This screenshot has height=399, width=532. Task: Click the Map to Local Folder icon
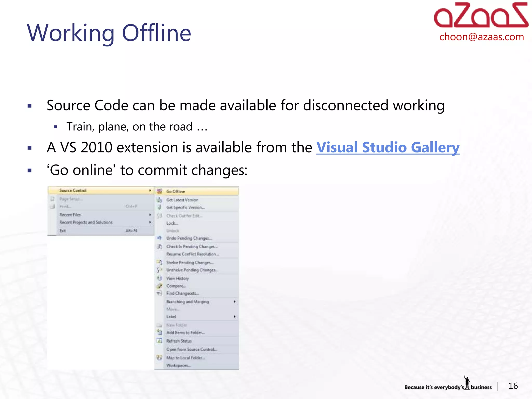(x=159, y=358)
